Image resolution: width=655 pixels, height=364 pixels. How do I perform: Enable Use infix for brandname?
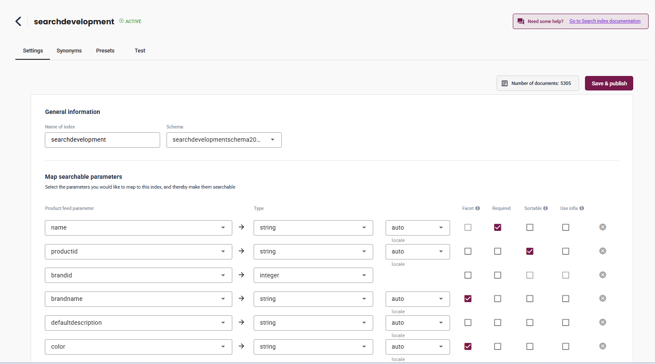[x=566, y=298]
